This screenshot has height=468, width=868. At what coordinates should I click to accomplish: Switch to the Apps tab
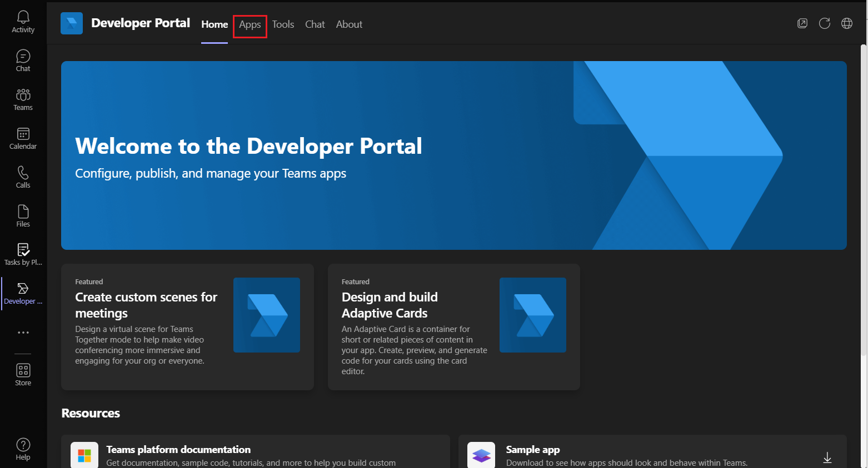250,24
